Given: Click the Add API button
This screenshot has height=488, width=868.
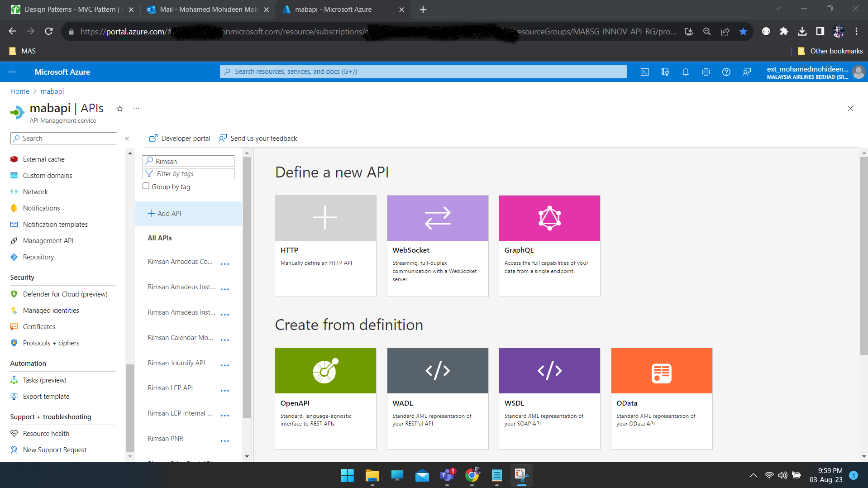Looking at the screenshot, I should pyautogui.click(x=189, y=214).
